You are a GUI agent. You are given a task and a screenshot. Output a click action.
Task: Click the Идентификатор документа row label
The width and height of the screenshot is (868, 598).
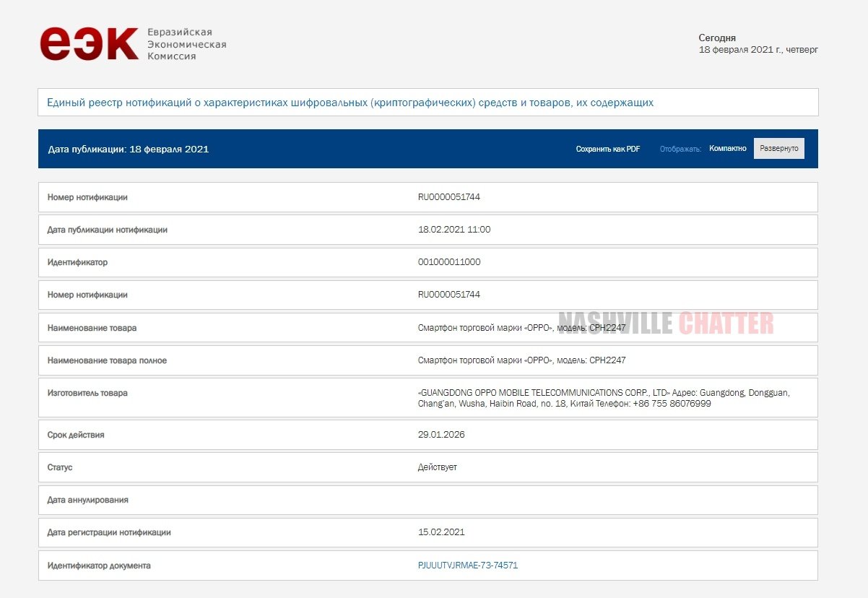99,565
